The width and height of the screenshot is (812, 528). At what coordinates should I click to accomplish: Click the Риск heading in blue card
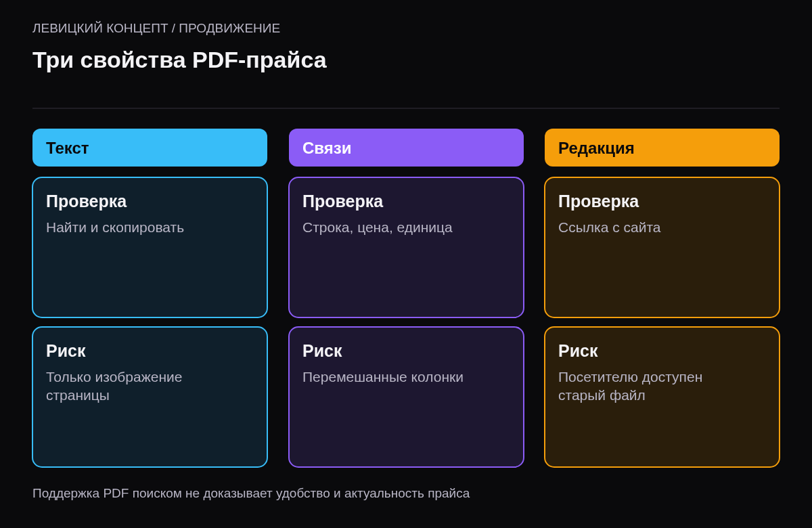click(x=66, y=351)
